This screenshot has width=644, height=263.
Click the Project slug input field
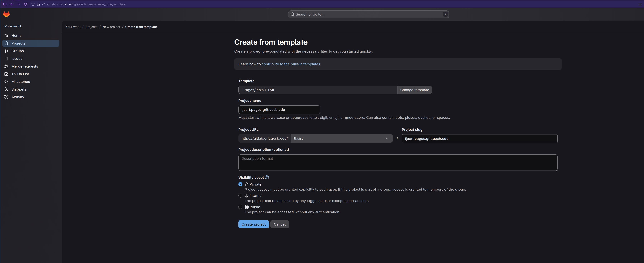[479, 139]
